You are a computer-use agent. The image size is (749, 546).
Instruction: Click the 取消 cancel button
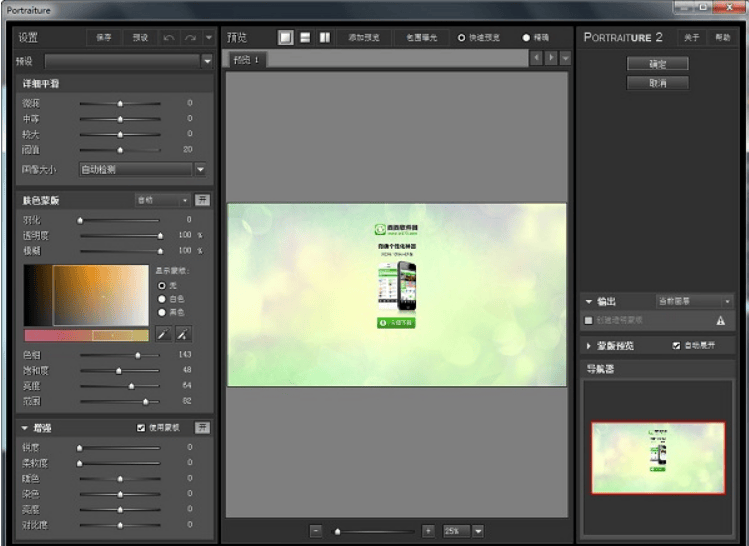(x=657, y=83)
